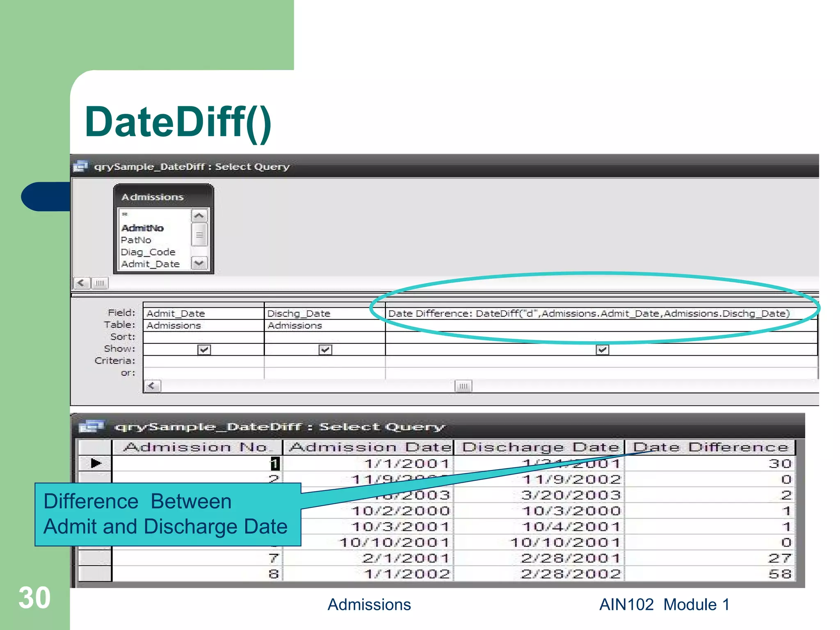Click the Sort cell for Date Difference column
Viewport: 840px width, 630px height.
click(601, 337)
